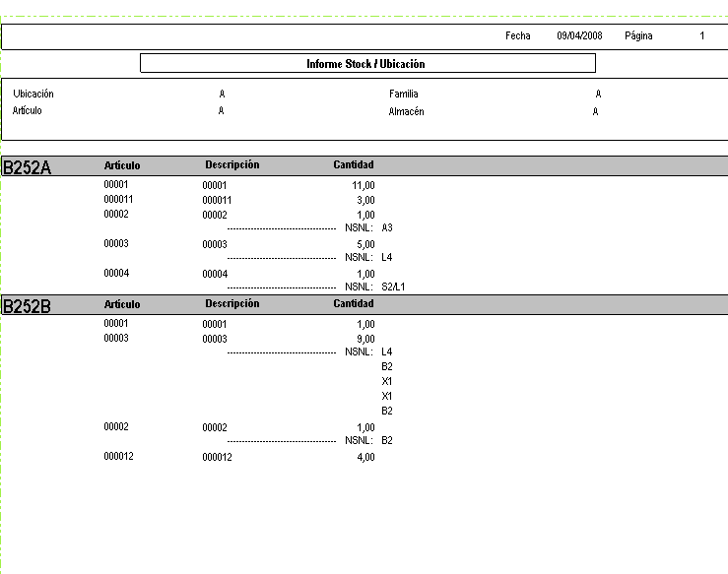Screen dimensions: 728x574
Task: Click the 'Ubicación' filter label
Action: (33, 94)
